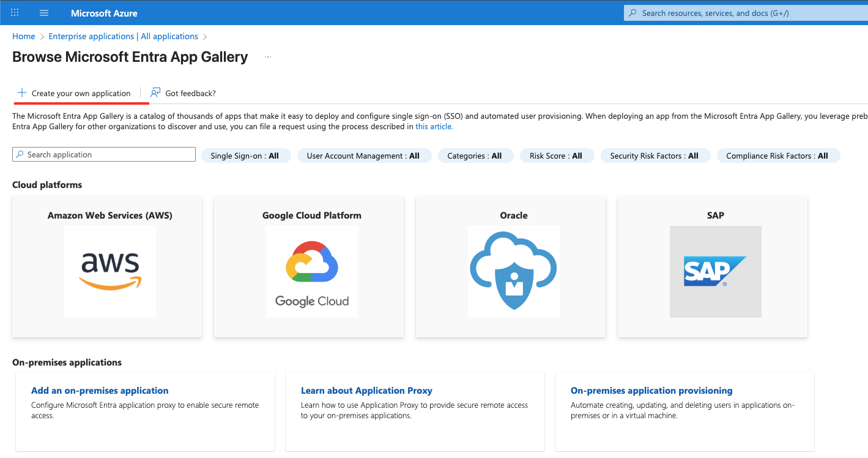Click the plus icon beside Create your own application
The width and height of the screenshot is (868, 458).
tap(21, 92)
